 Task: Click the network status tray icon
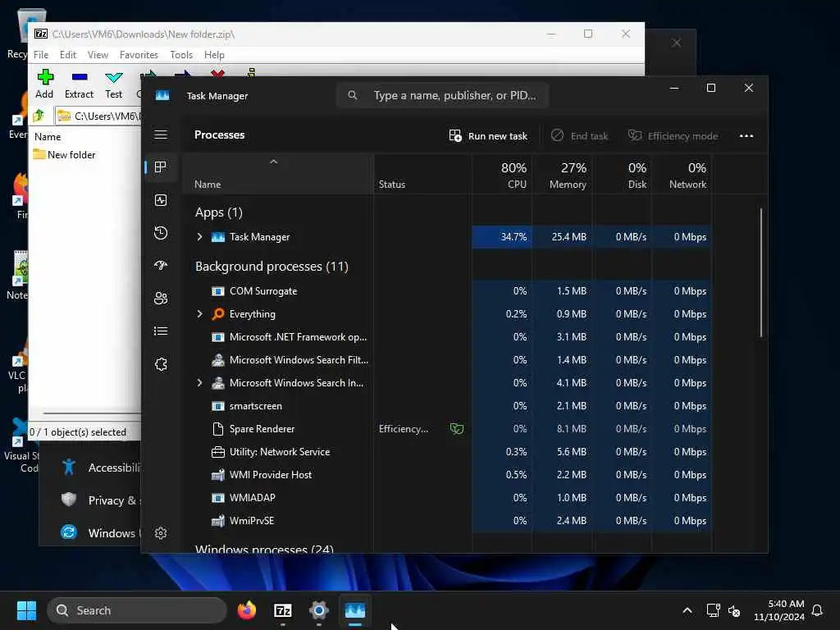713,610
